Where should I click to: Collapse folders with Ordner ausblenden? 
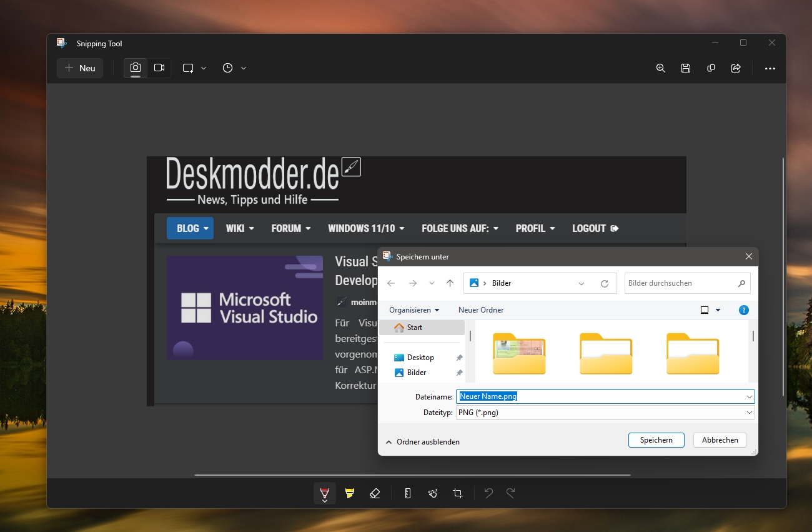point(423,442)
